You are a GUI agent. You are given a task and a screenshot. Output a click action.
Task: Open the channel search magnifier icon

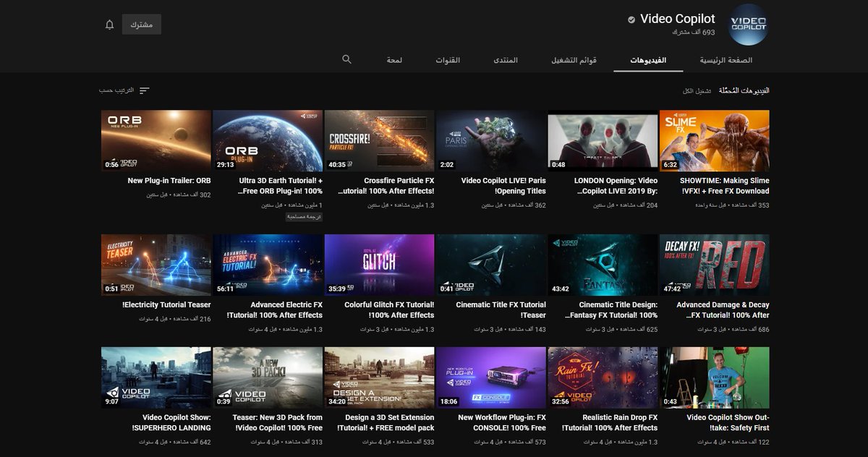tap(346, 59)
